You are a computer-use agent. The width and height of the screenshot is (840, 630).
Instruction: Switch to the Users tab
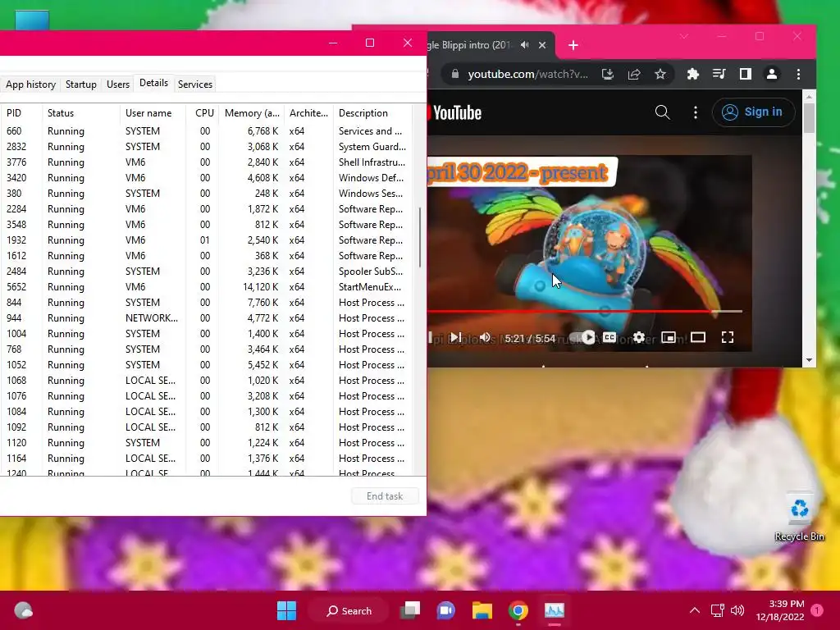point(118,84)
